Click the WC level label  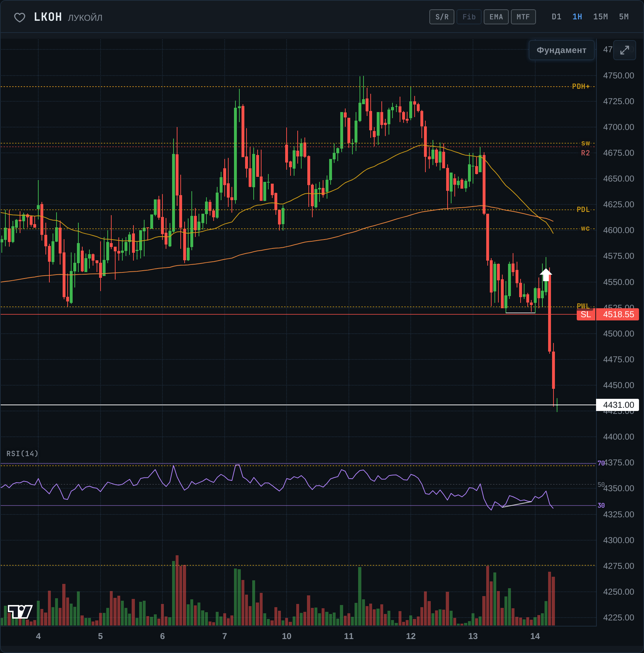[x=585, y=228]
